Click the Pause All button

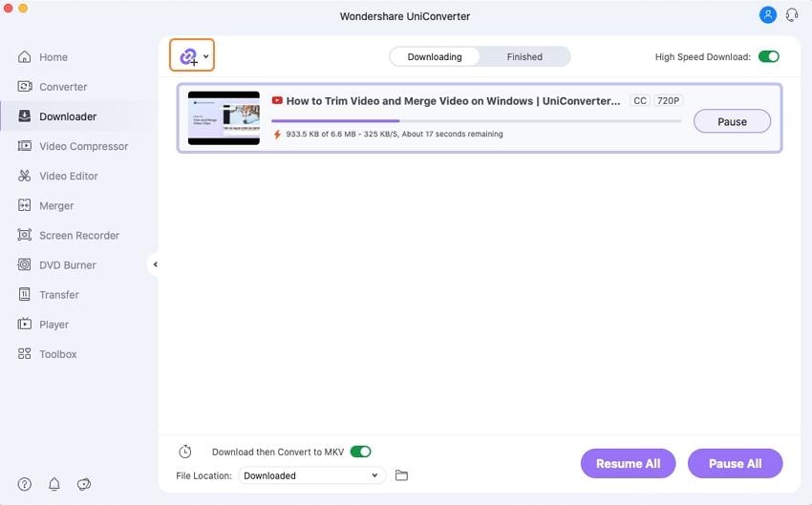pyautogui.click(x=735, y=464)
